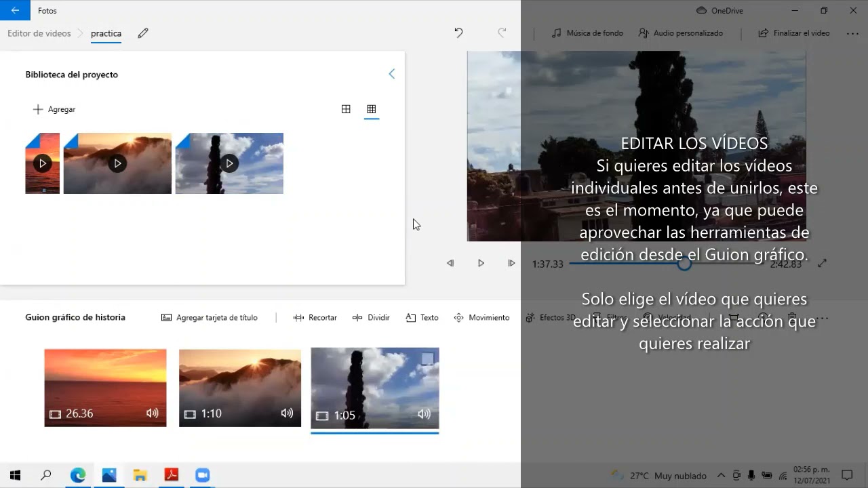Switch library to medium grid view

[346, 109]
